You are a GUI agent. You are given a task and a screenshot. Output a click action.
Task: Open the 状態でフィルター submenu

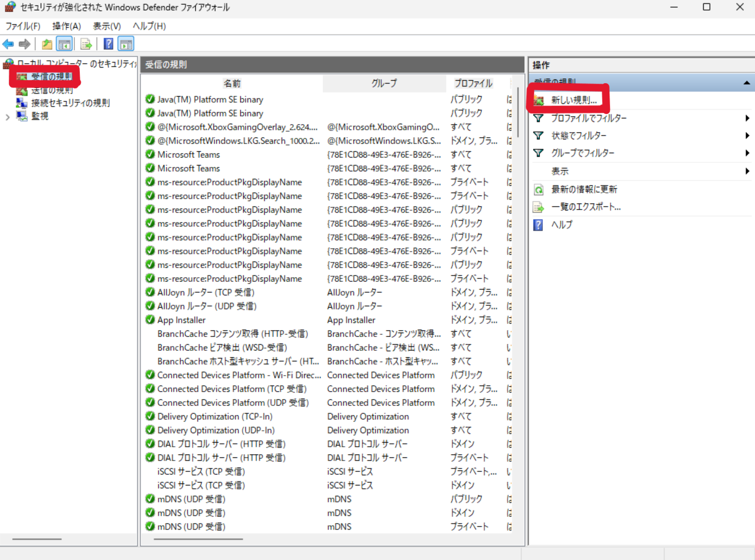click(x=578, y=136)
